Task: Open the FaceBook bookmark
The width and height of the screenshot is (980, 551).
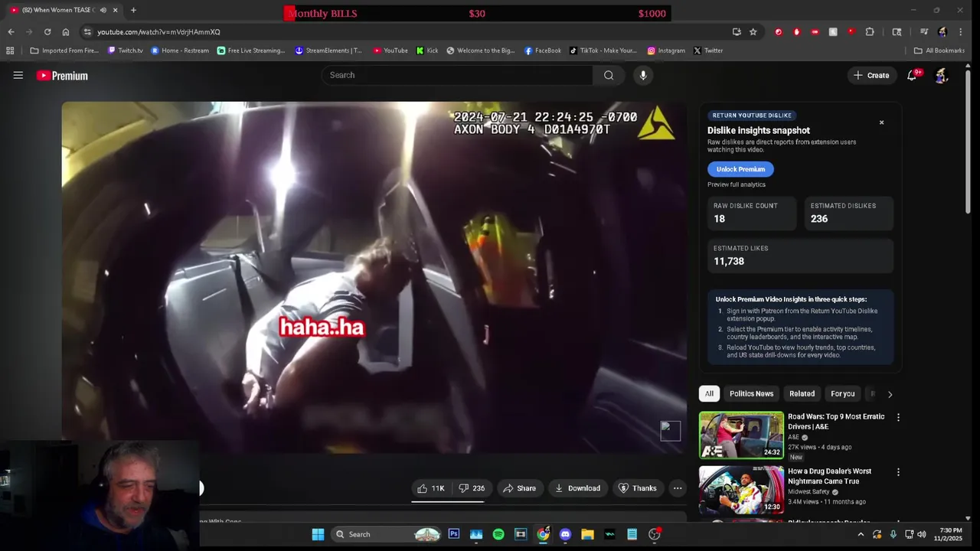Action: pos(543,51)
